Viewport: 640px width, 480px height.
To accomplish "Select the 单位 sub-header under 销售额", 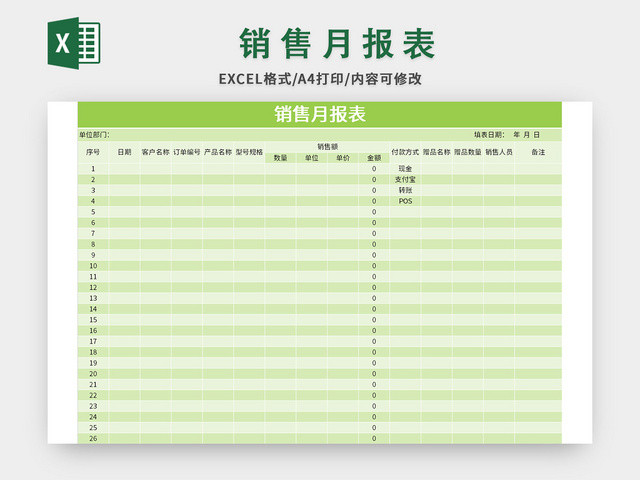I will [311, 158].
